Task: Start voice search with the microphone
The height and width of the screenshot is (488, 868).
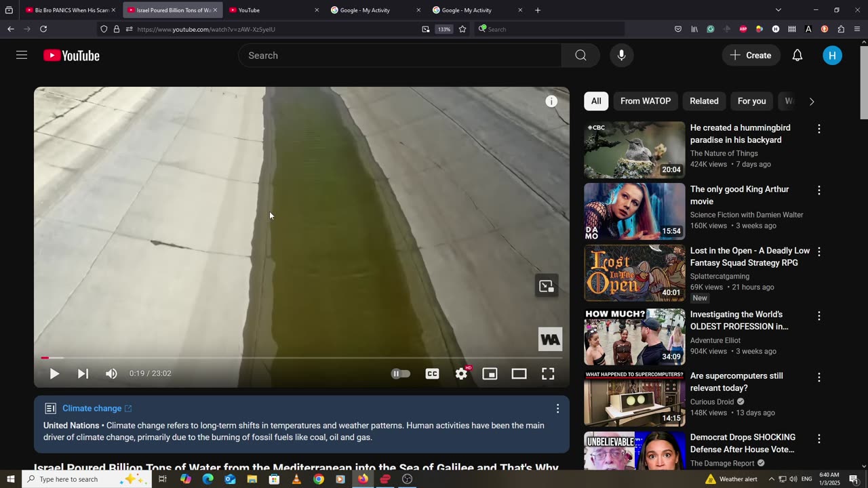Action: pos(621,56)
